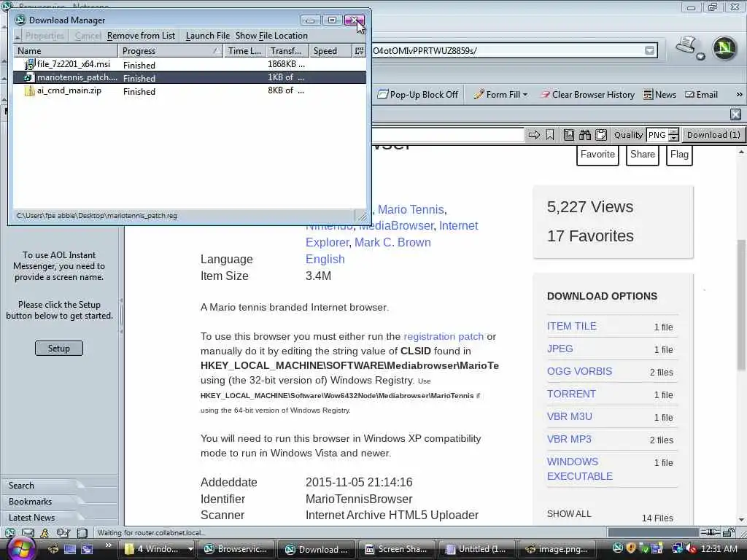Close the tab bar with X button
The width and height of the screenshot is (747, 560).
(x=735, y=114)
